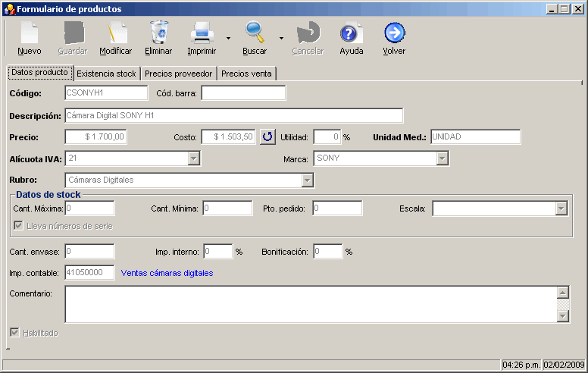Click inside the Comentario text area

click(x=311, y=304)
